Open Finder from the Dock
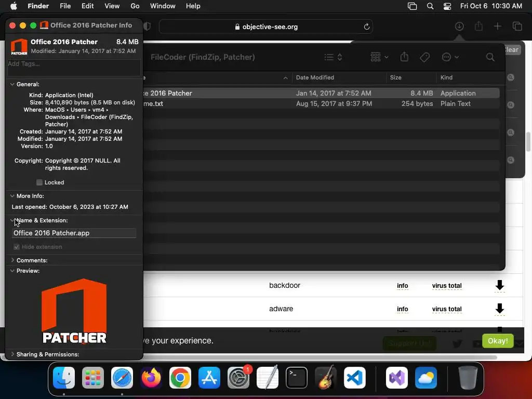532x399 pixels. coord(64,378)
